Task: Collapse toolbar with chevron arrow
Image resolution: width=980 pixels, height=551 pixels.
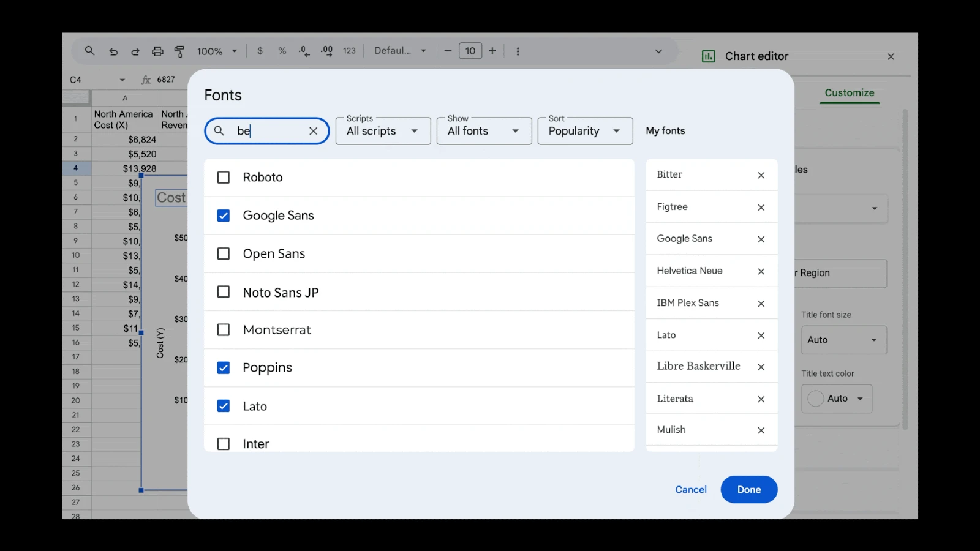Action: coord(658,51)
